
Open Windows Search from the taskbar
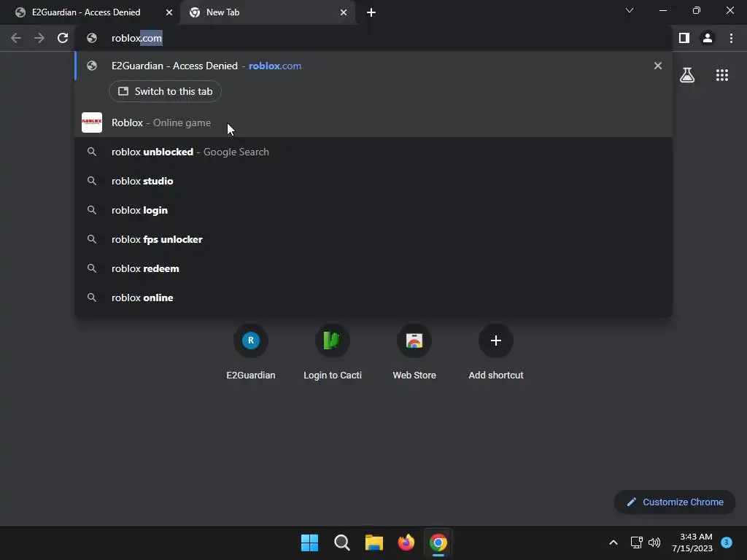(341, 542)
